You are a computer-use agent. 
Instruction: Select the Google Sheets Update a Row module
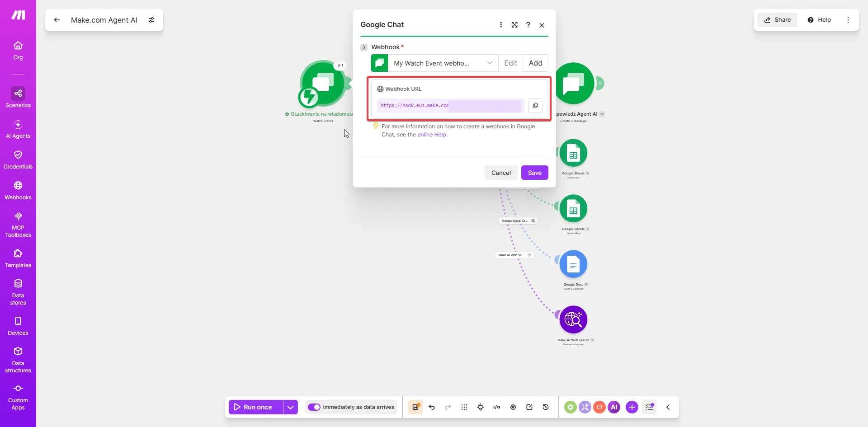click(573, 209)
